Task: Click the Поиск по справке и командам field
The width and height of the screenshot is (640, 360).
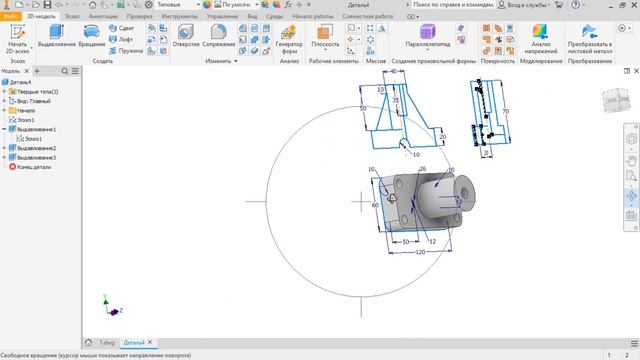Action: (453, 5)
